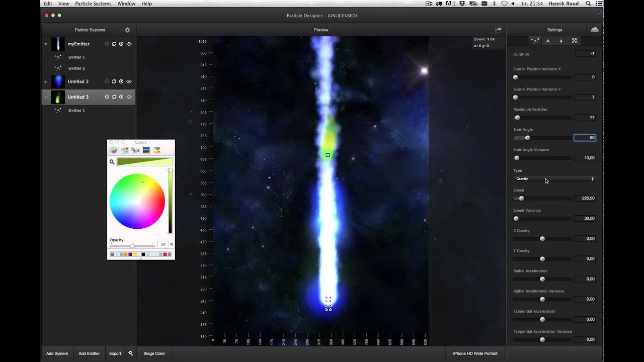Collapse the myEmitter system tree

coord(46,44)
